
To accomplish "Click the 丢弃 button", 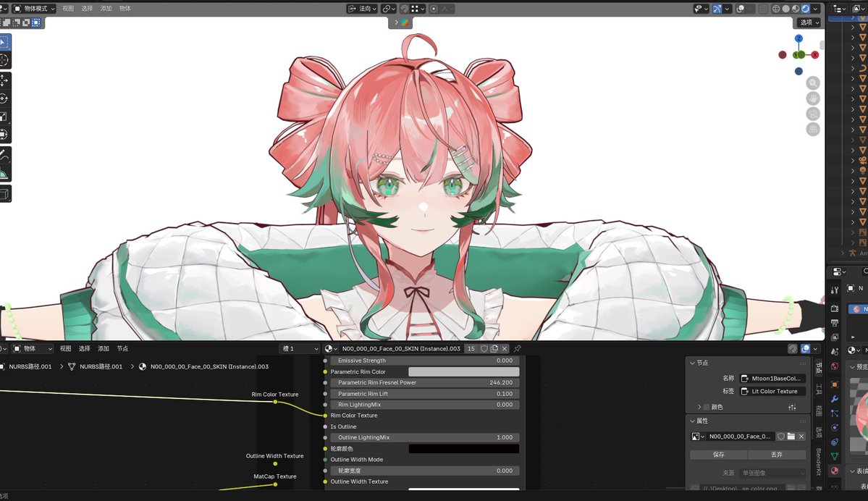I will pyautogui.click(x=777, y=455).
